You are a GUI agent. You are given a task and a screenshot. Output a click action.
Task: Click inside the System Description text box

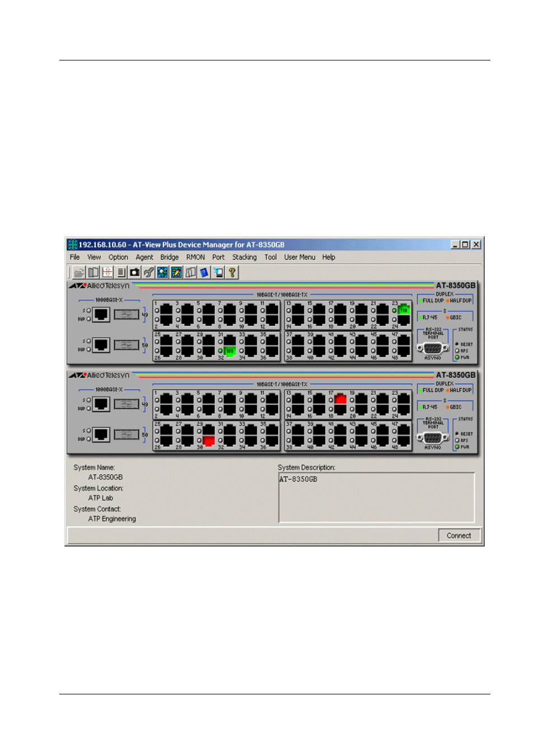pyautogui.click(x=376, y=498)
